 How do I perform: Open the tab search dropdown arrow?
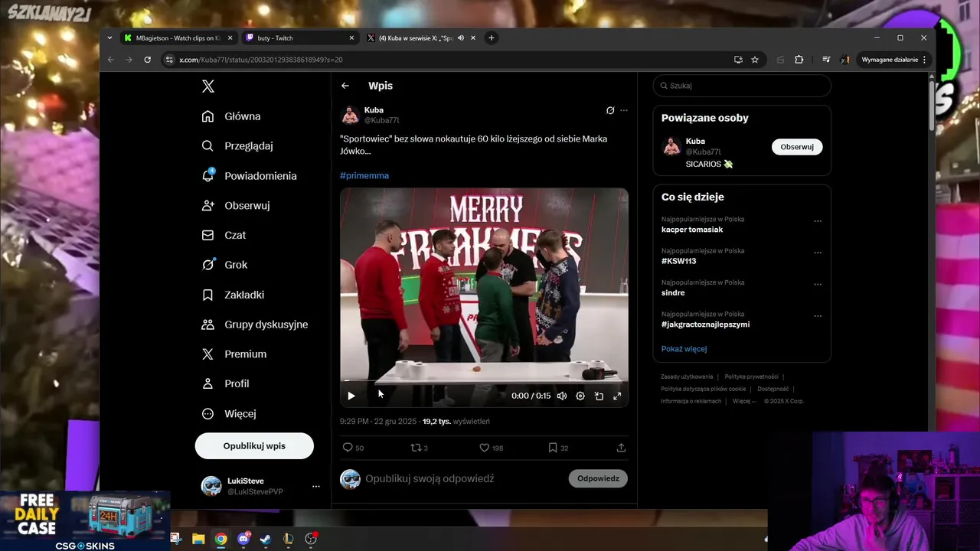[109, 38]
